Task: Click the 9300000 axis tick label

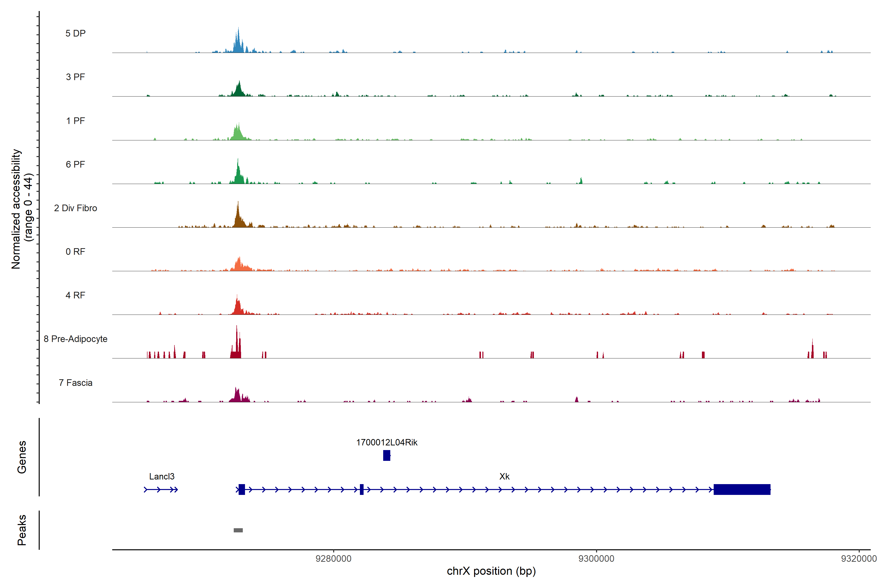Action: tap(596, 559)
